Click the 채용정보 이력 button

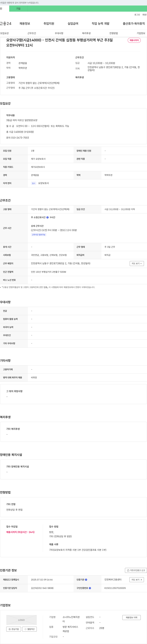pos(132,618)
